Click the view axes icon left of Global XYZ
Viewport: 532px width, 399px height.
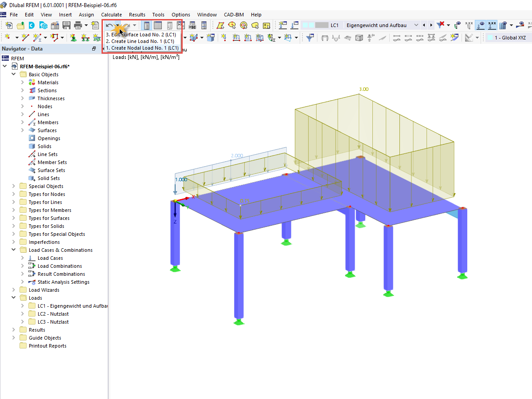point(469,38)
